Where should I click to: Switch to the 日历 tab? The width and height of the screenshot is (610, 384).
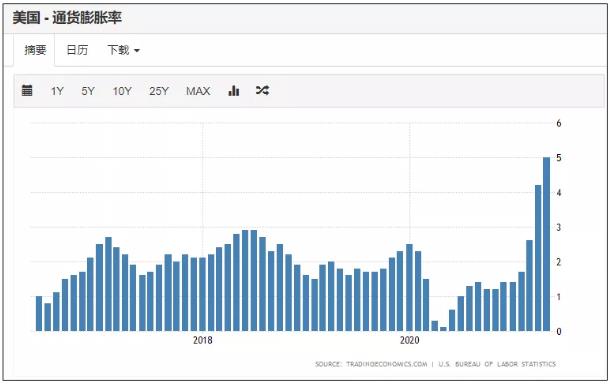(77, 50)
